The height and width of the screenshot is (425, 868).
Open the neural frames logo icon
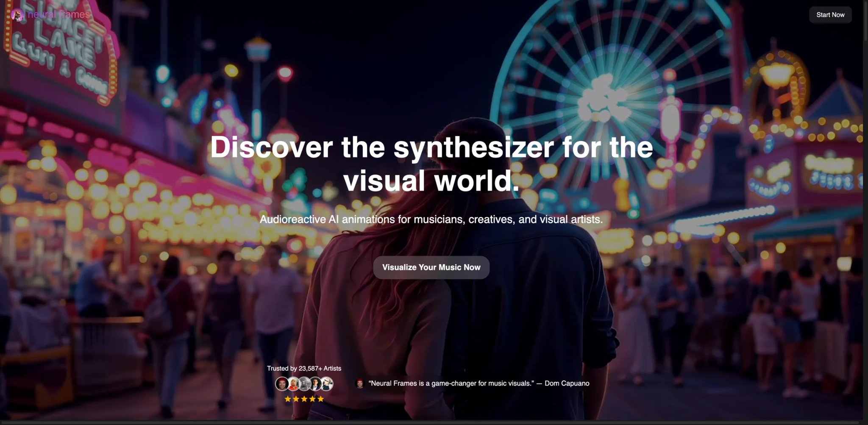(x=18, y=15)
